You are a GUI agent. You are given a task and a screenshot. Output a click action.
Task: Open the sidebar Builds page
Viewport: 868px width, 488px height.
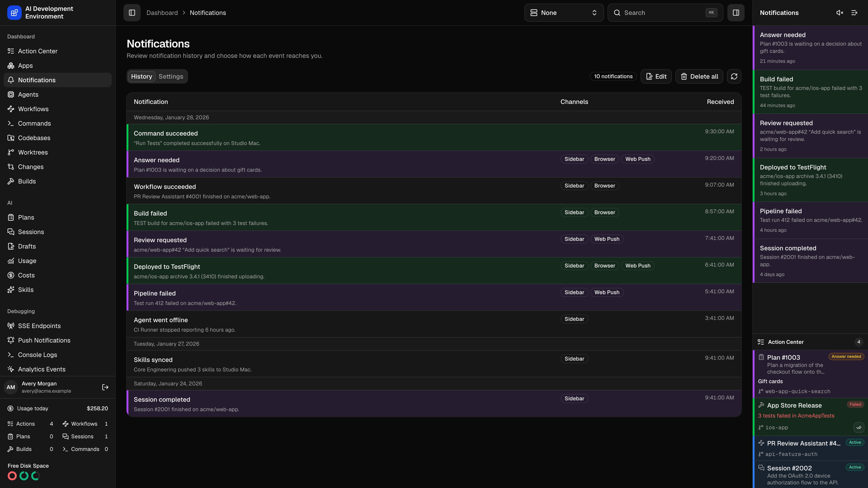[58, 181]
